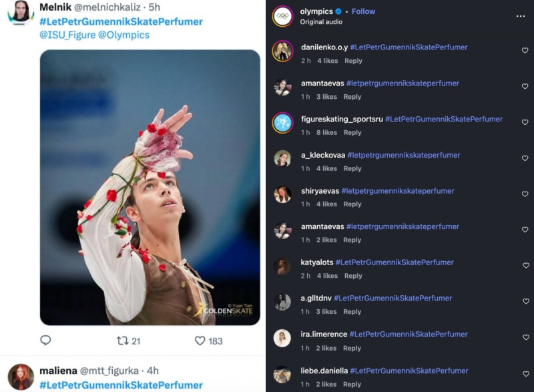Like figureskating_sportsru's comment with heart
Image resolution: width=534 pixels, height=392 pixels.
coord(525,122)
